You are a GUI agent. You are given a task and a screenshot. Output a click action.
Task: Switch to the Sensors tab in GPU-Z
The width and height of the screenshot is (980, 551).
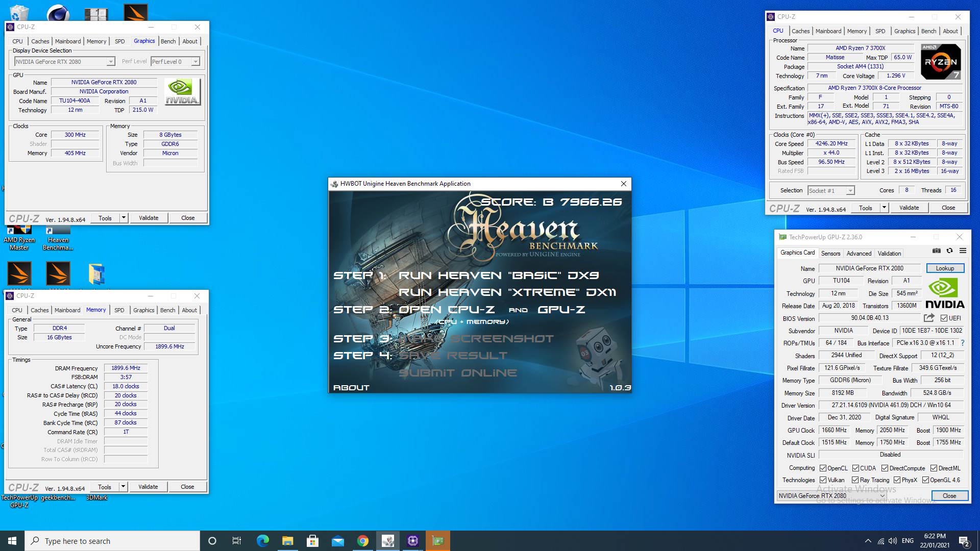(x=830, y=254)
